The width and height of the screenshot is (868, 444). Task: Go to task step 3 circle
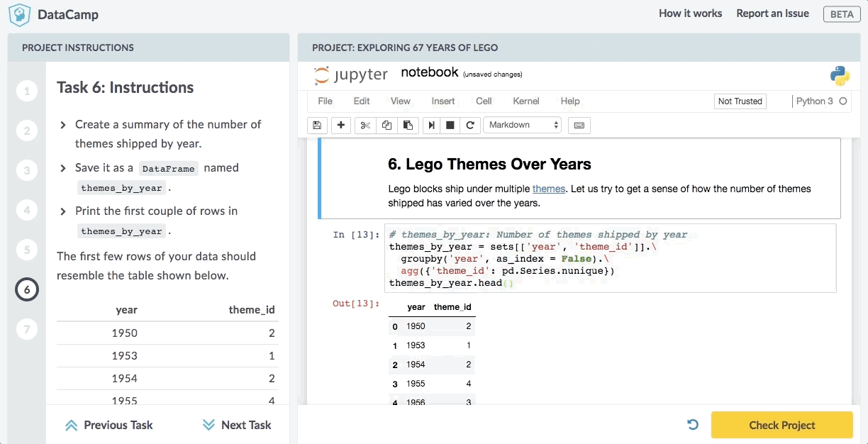[27, 170]
